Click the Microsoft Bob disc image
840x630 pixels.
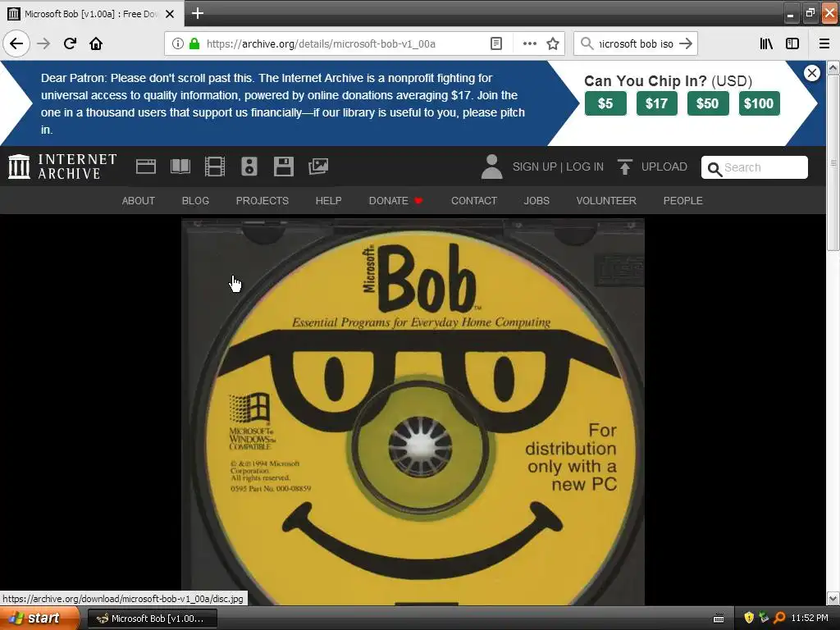coord(413,412)
